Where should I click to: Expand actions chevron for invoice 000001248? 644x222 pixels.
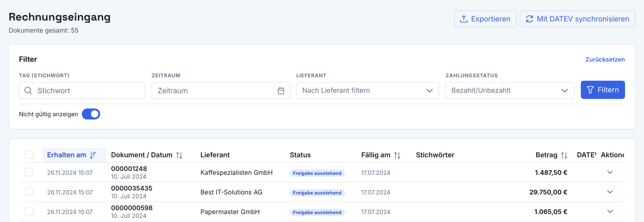(610, 172)
